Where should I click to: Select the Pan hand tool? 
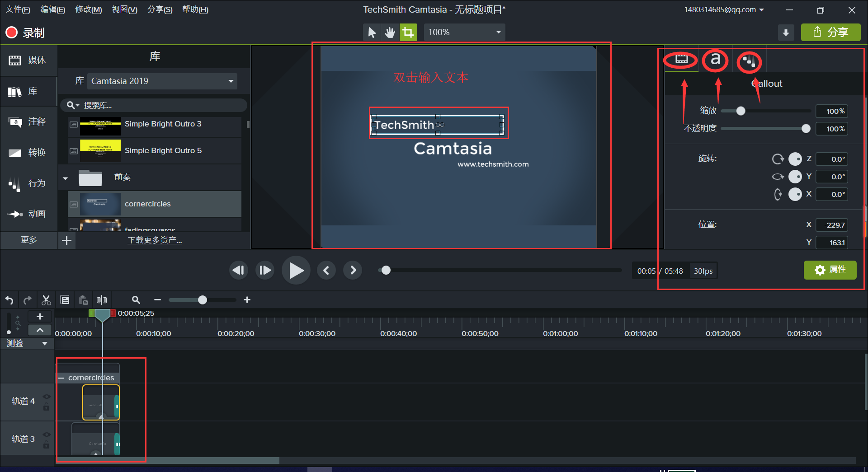click(x=390, y=33)
